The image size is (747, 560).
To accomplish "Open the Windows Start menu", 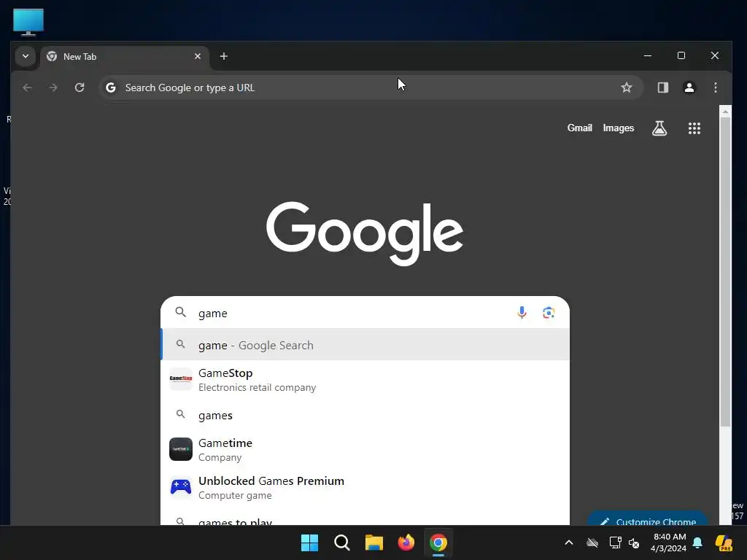I will (x=309, y=542).
